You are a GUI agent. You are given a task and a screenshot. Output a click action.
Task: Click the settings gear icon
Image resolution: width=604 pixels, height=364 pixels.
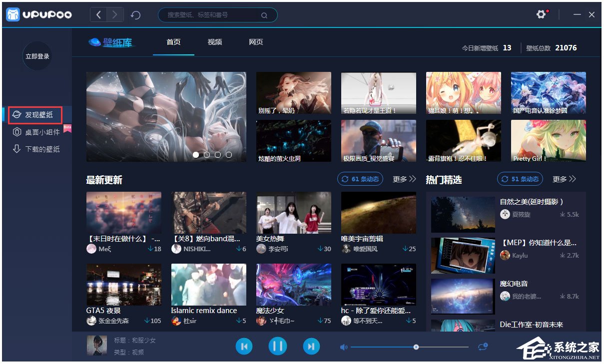coord(541,14)
